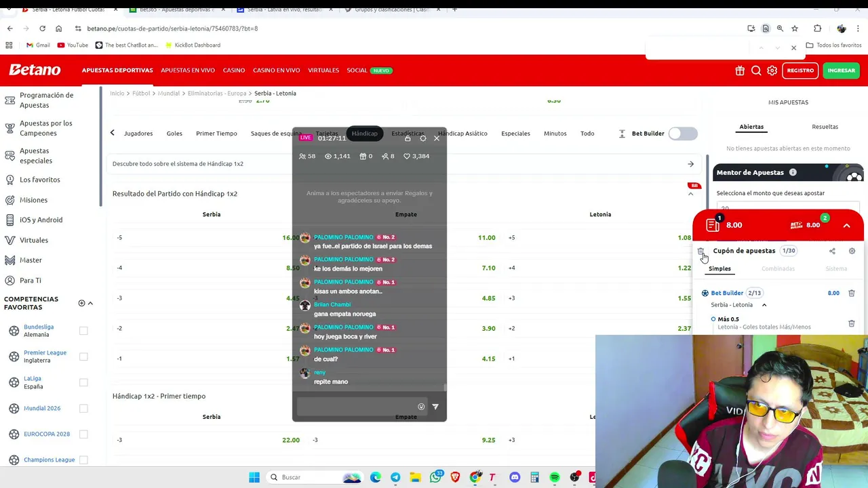This screenshot has width=868, height=488.
Task: Open Discord from the taskbar
Action: click(x=515, y=477)
